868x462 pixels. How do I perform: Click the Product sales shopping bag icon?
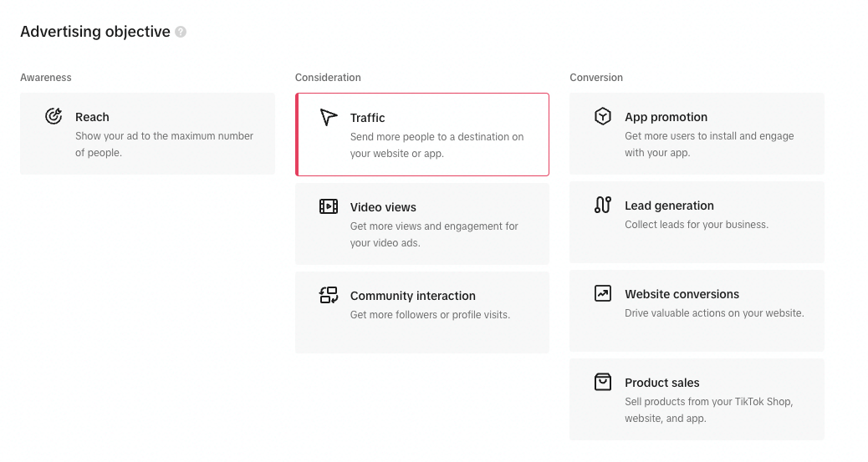pyautogui.click(x=603, y=382)
